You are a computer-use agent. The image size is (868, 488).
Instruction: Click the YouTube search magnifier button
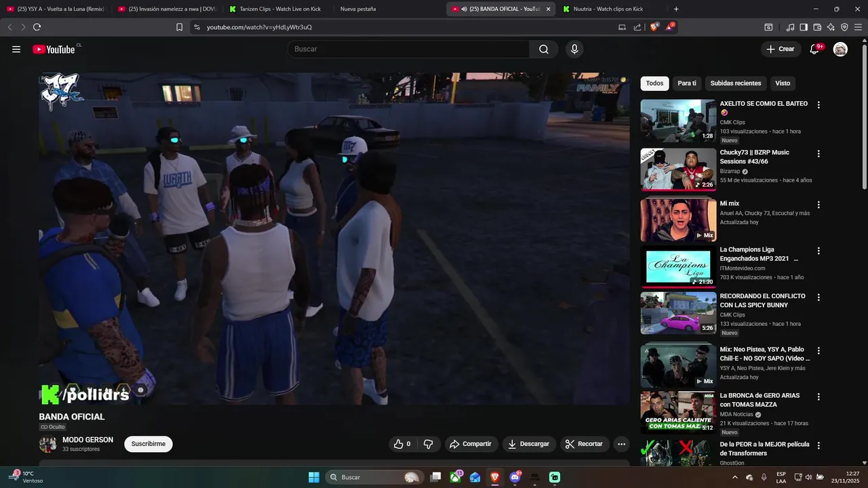coord(544,49)
